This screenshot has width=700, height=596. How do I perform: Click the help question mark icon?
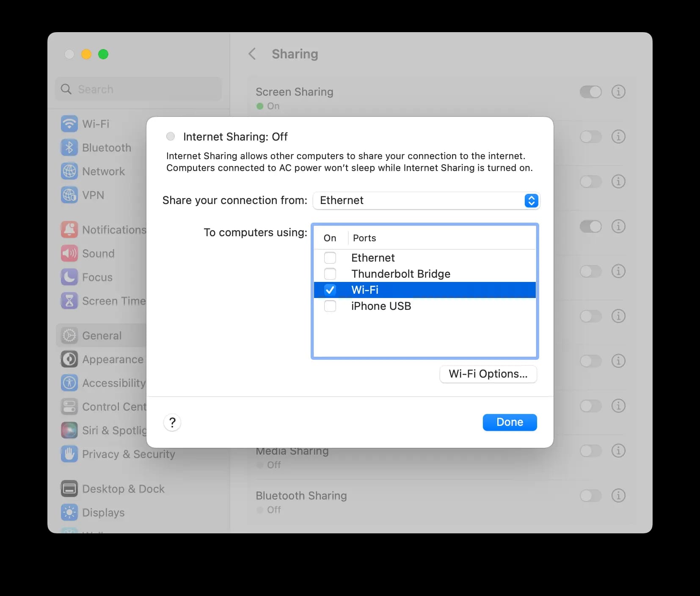[172, 422]
